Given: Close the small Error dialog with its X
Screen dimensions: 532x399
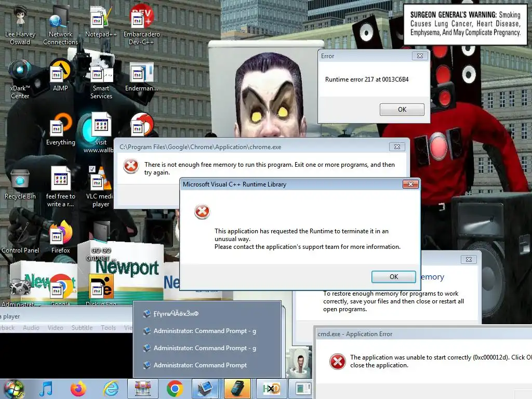Looking at the screenshot, I should tap(420, 56).
